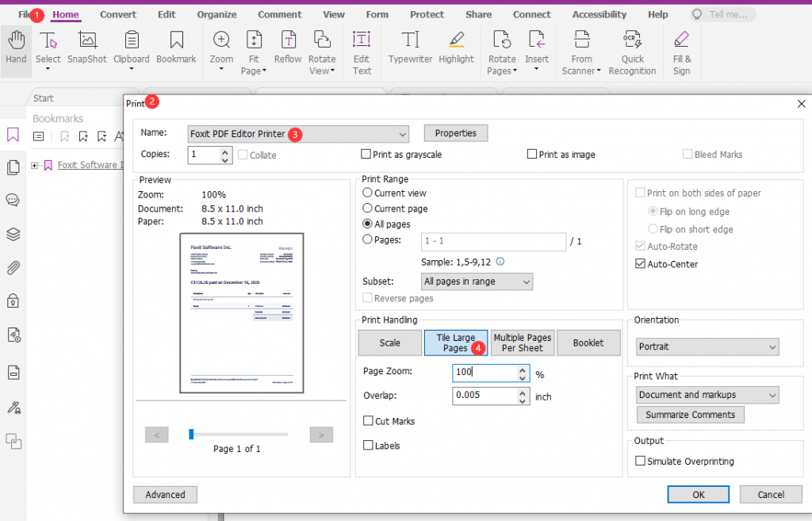This screenshot has width=812, height=521.
Task: Open Comments panel in sidebar
Action: click(13, 200)
